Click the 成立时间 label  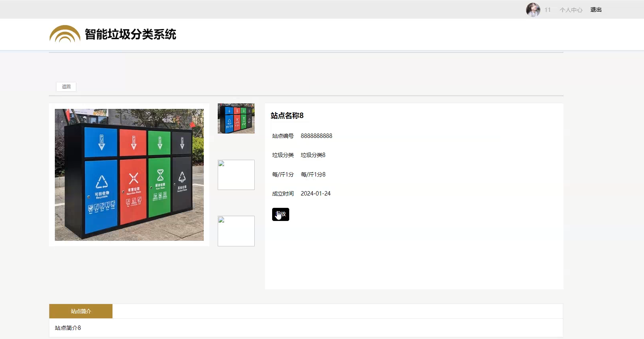283,194
